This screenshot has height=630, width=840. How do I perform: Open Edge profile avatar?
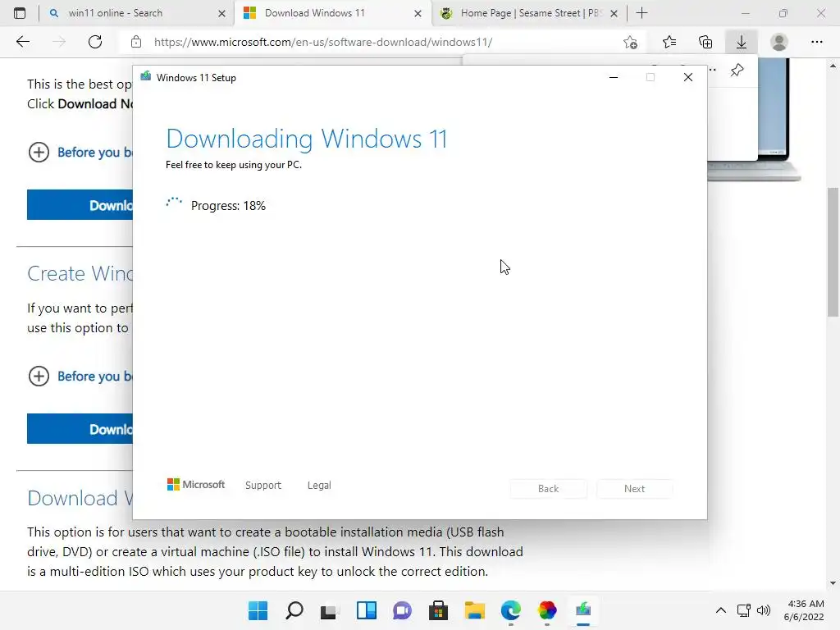coord(779,42)
